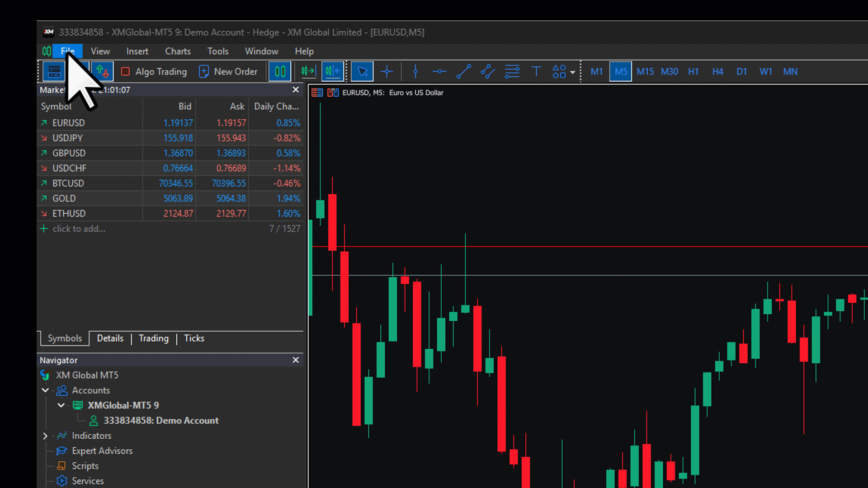Select the EURUSD symbol row
Viewport: 868px width, 488px height.
[170, 123]
